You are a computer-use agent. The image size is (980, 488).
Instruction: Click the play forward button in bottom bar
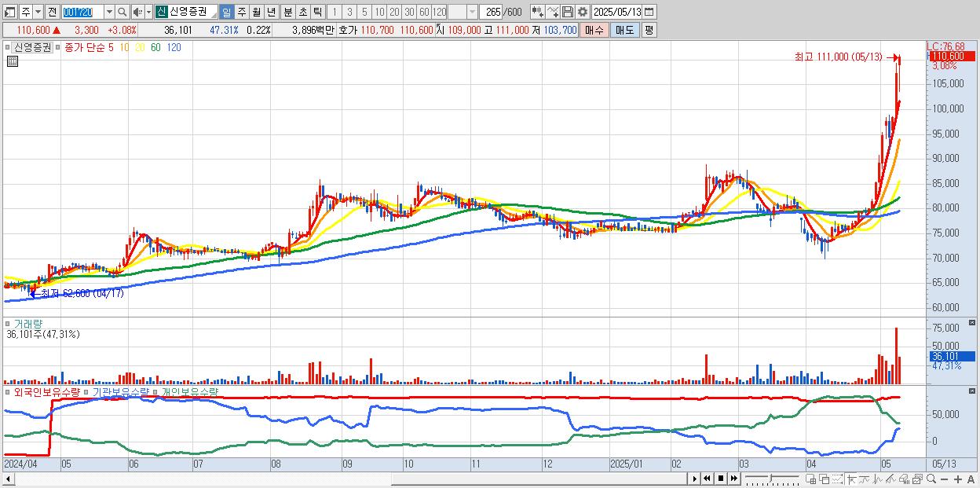(694, 479)
